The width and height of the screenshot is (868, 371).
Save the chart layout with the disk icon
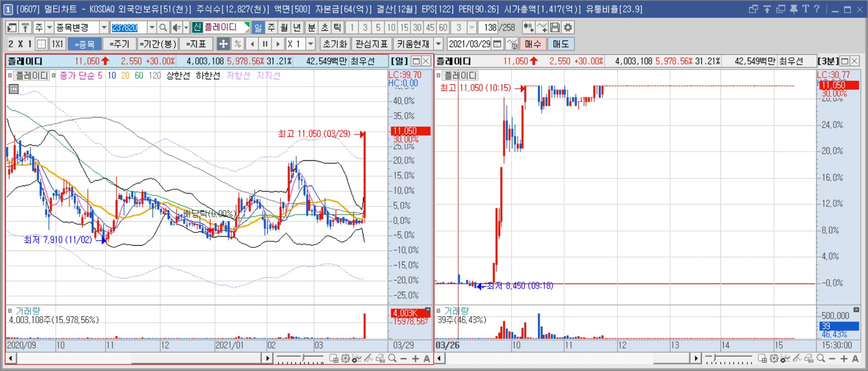555,27
